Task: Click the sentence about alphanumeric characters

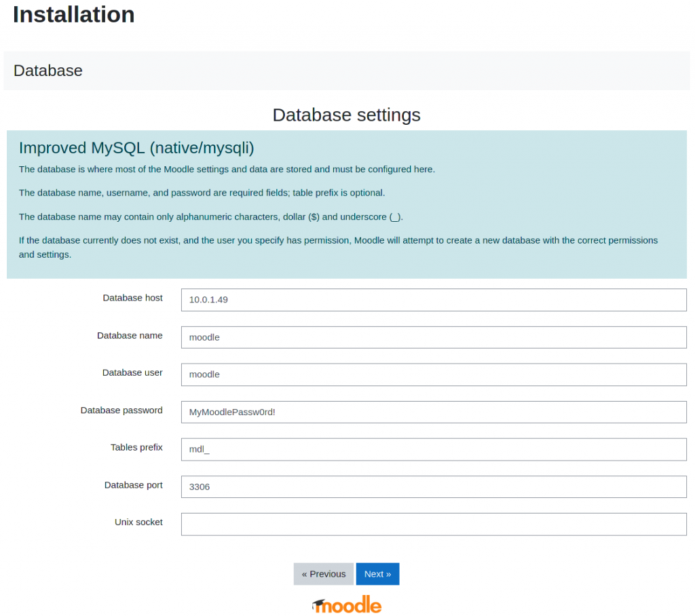Action: (x=211, y=216)
